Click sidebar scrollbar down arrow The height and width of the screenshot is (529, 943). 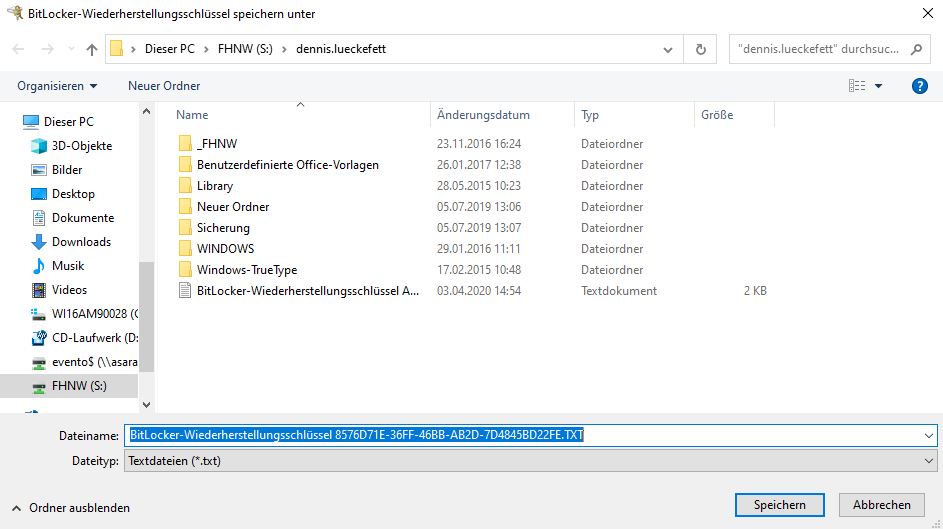tap(146, 405)
